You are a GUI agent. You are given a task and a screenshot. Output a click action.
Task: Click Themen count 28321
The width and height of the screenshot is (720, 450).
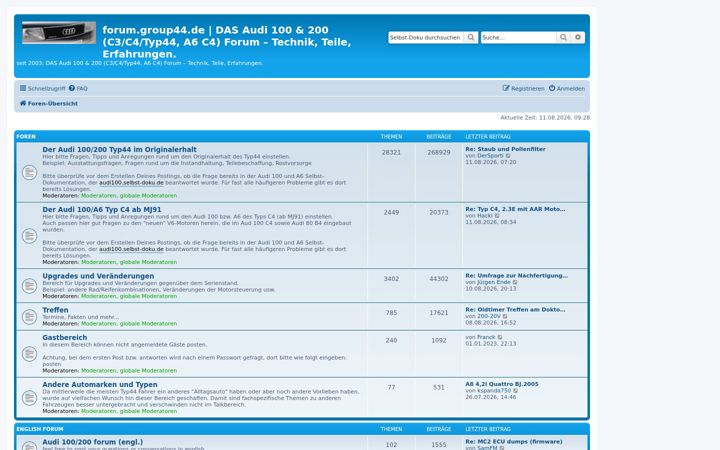coord(391,152)
